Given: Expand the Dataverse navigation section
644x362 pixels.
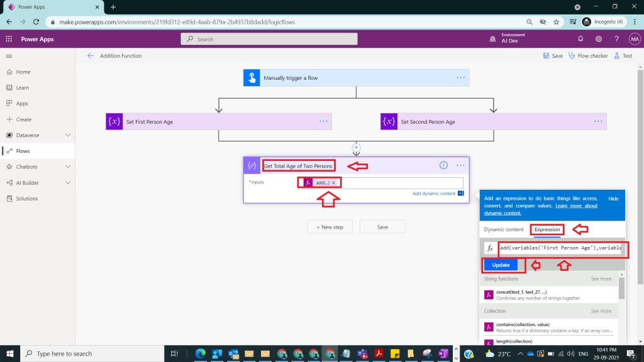Looking at the screenshot, I should 68,135.
